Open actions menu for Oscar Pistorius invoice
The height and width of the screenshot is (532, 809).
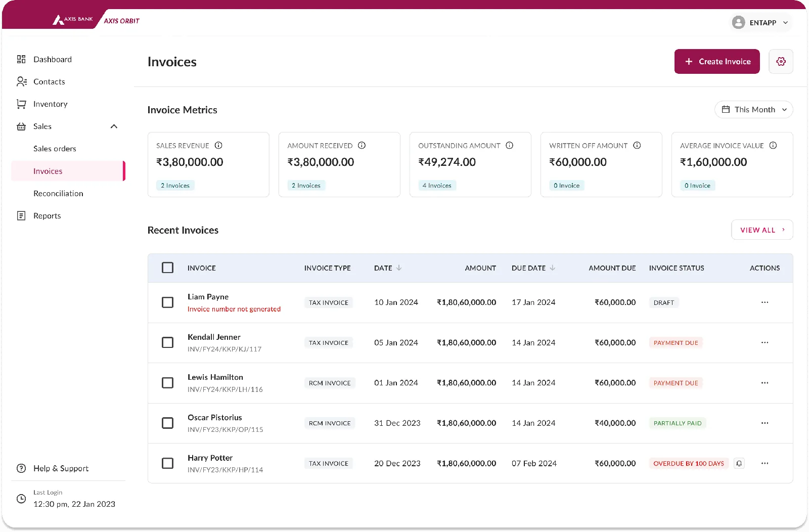coord(765,423)
